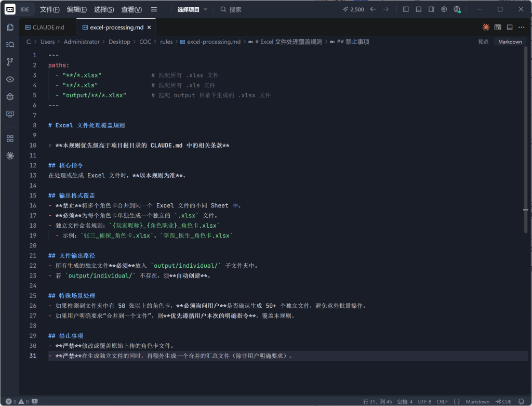Screen dimensions: 532x406
Task: Click the '## 核心指令' heading in editor
Action: (x=65, y=165)
